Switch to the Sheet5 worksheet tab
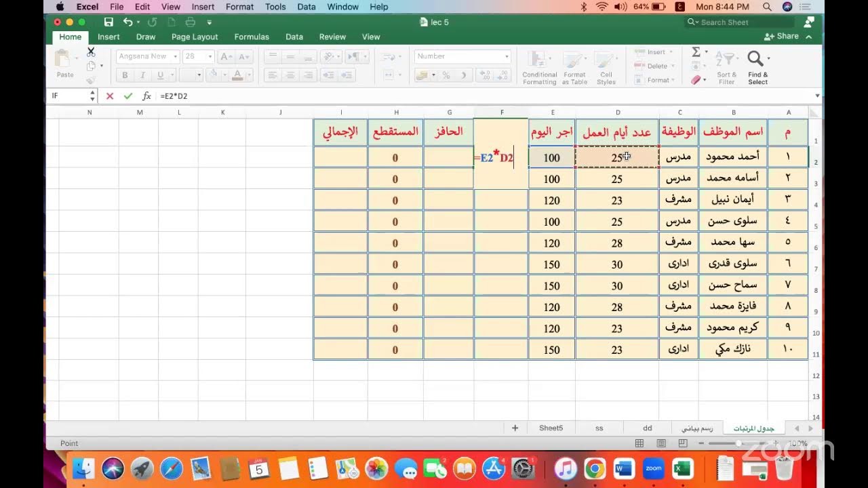The width and height of the screenshot is (868, 488). (551, 428)
